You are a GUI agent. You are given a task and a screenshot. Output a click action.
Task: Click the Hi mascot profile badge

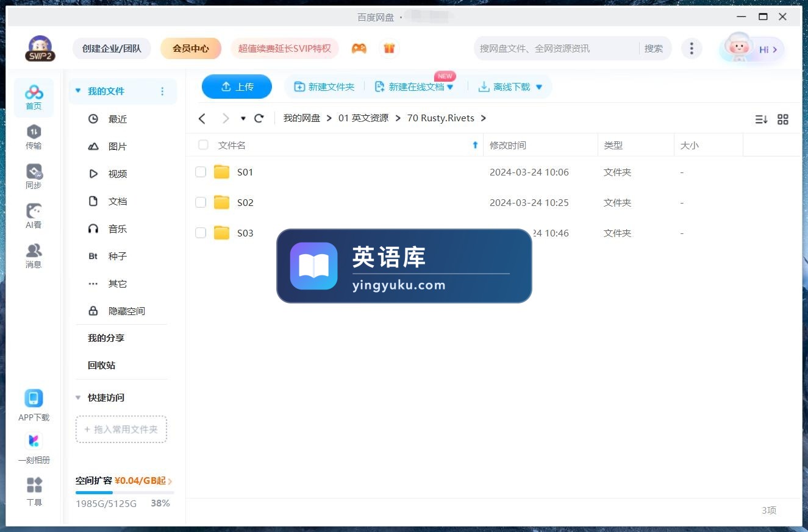pyautogui.click(x=752, y=49)
